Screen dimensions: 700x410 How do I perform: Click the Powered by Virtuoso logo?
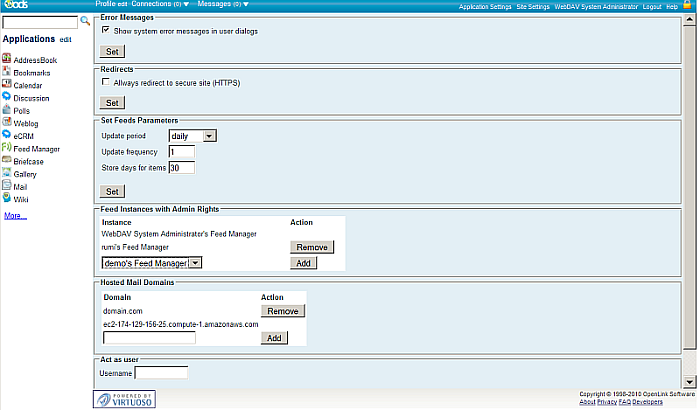click(124, 399)
